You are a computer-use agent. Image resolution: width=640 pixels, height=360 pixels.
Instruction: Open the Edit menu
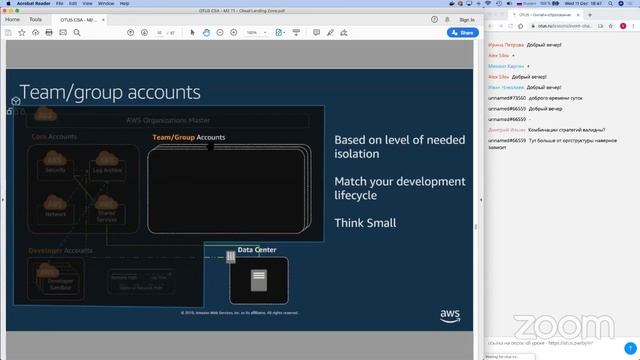tap(73, 4)
